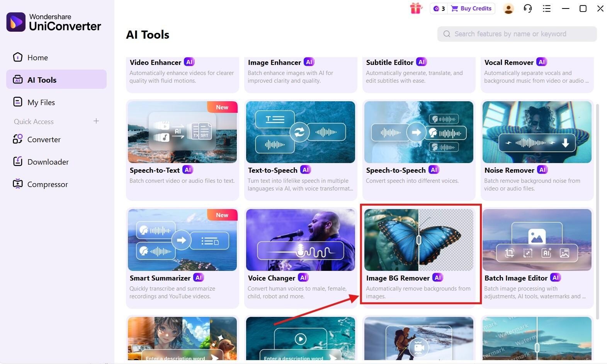Image resolution: width=607 pixels, height=364 pixels.
Task: Click the user account avatar icon
Action: tap(508, 9)
